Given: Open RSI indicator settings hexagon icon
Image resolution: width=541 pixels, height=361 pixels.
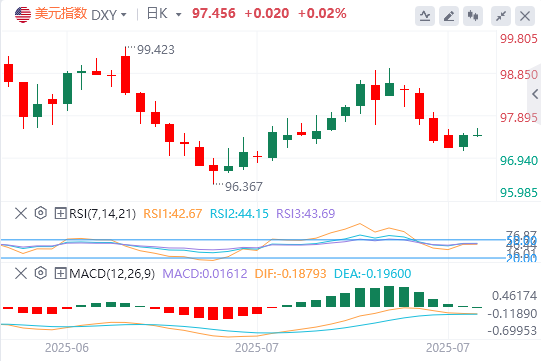Looking at the screenshot, I should 41,213.
